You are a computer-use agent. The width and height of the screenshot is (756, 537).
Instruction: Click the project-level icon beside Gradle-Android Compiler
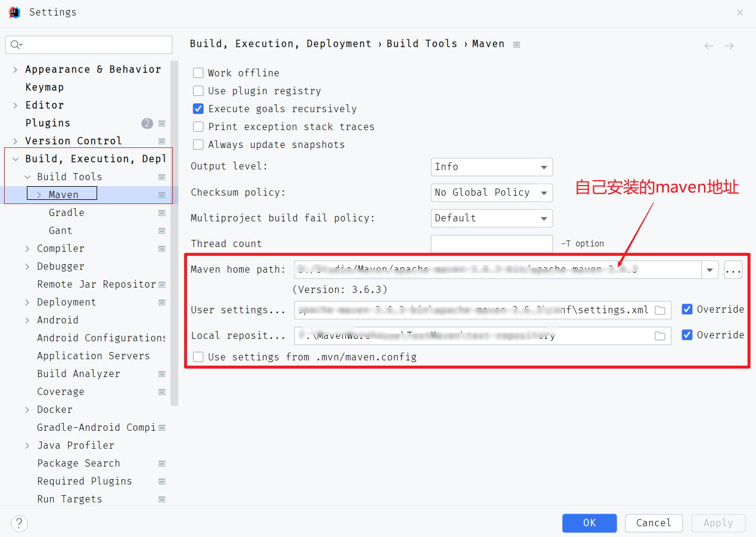pos(162,428)
